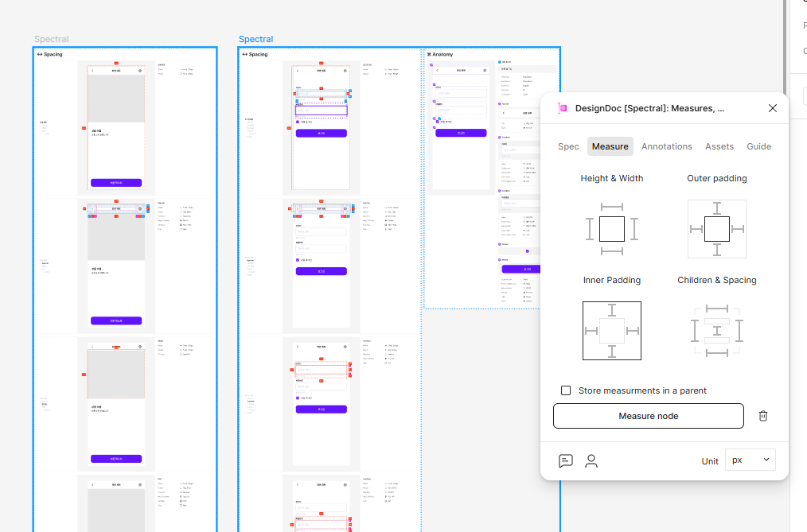Screen dimensions: 807x532
Task: Select the blue Spectral frame label on canvas
Action: click(x=255, y=39)
